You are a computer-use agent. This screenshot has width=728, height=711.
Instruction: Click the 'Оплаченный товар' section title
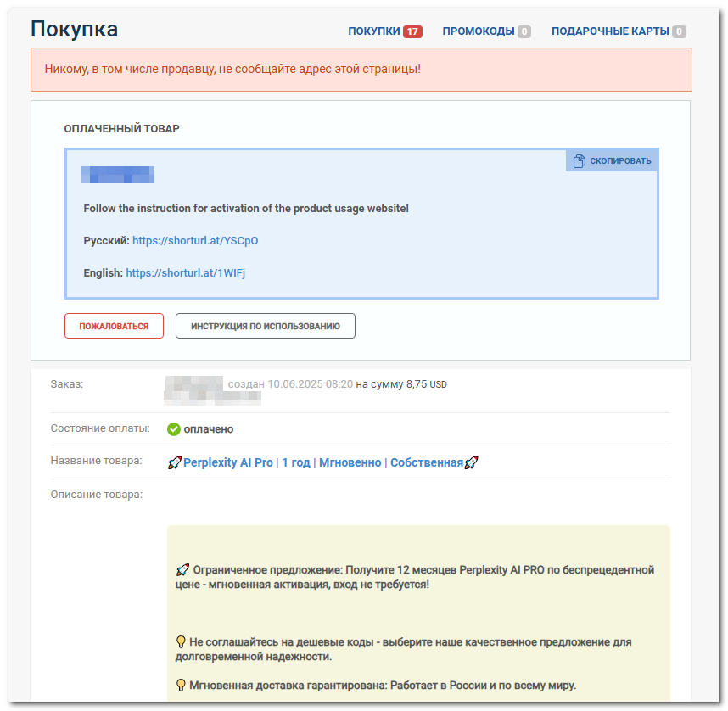pos(121,129)
